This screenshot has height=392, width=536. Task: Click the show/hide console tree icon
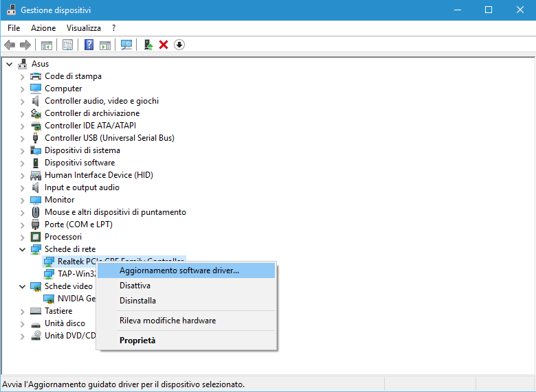[47, 45]
